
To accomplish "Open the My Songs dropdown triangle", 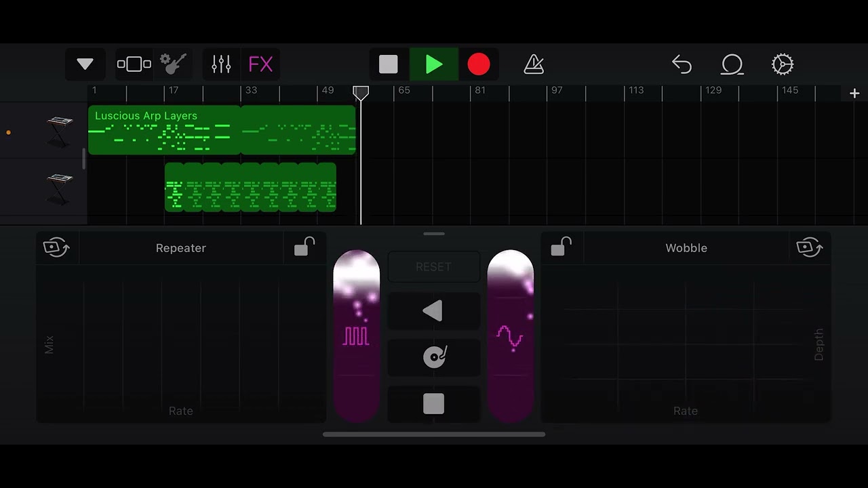I will [85, 64].
